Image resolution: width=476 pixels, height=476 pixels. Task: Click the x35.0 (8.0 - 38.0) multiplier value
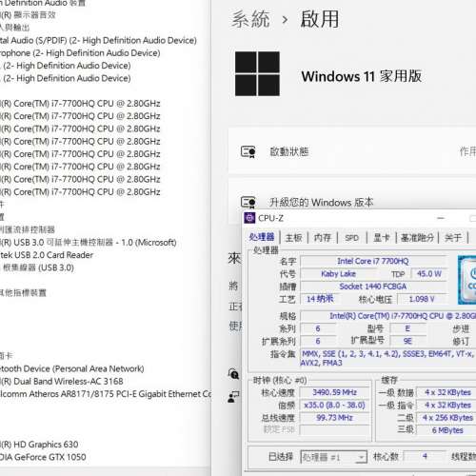pos(334,406)
